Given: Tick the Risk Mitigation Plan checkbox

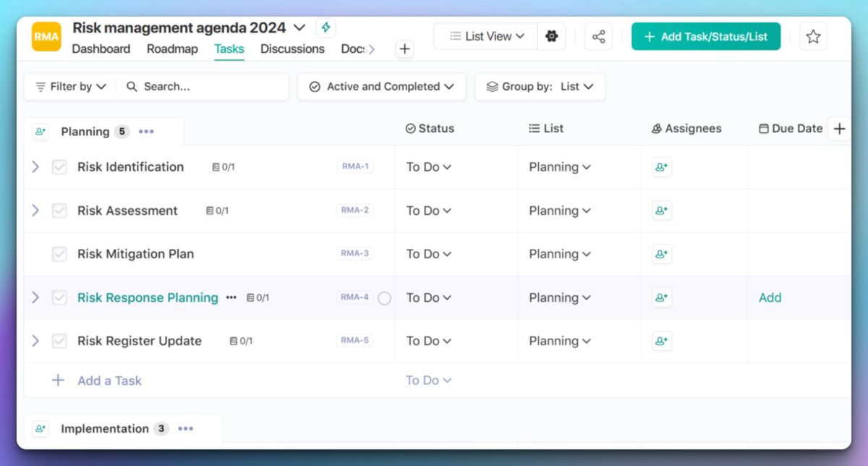Looking at the screenshot, I should (x=59, y=254).
